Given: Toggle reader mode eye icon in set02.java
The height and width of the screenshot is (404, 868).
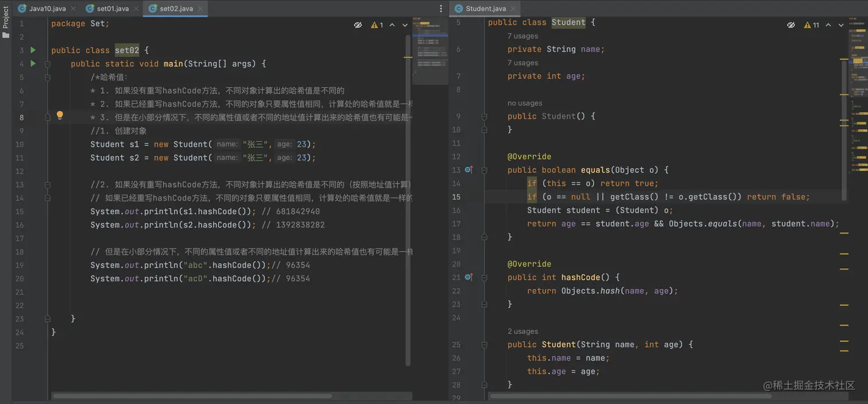Looking at the screenshot, I should (358, 25).
